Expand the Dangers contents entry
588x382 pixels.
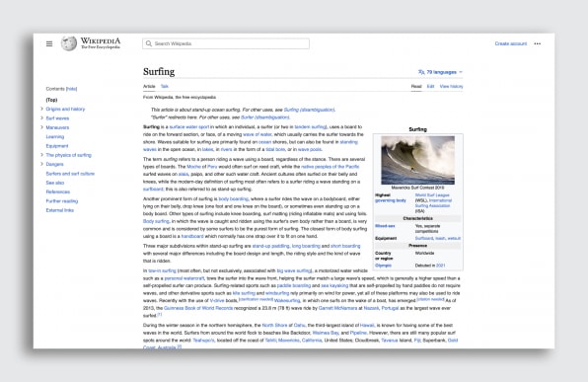(x=41, y=164)
